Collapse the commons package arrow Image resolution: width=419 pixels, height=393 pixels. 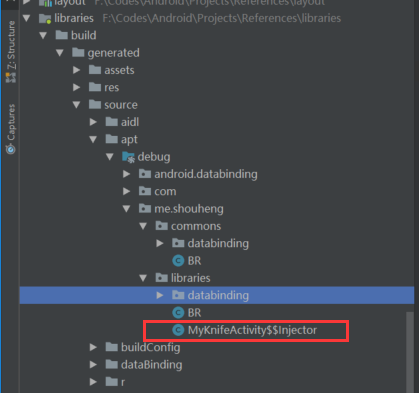(x=143, y=226)
